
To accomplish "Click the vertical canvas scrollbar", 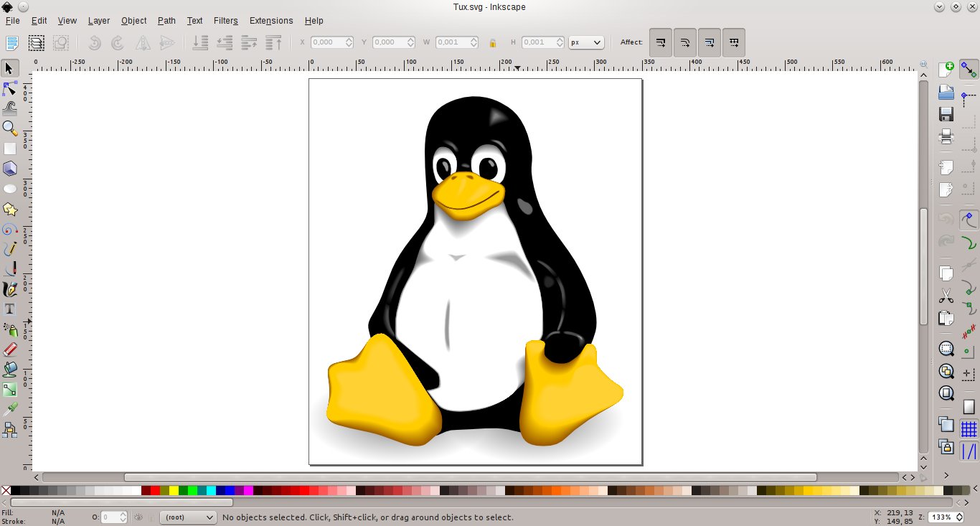I will tap(923, 267).
